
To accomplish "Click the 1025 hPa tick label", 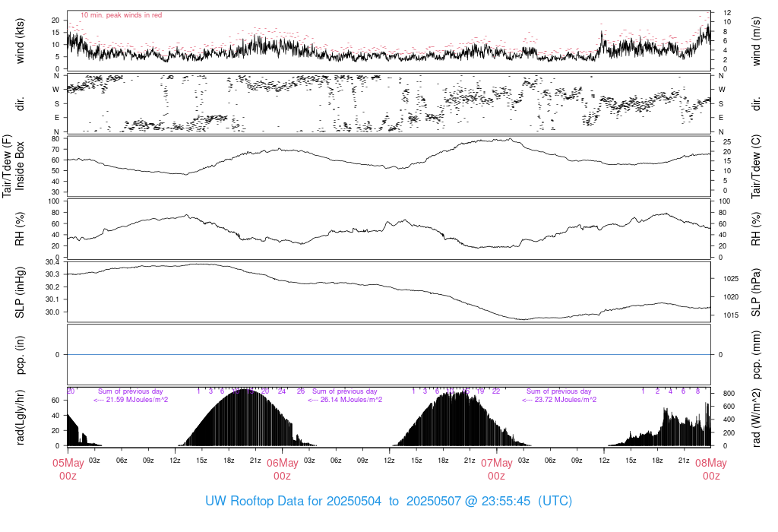I will tap(731, 279).
